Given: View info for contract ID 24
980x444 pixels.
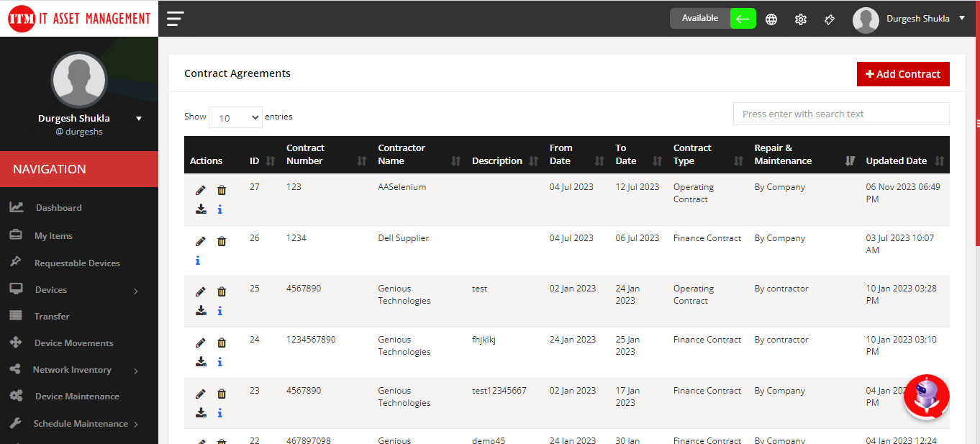Looking at the screenshot, I should (220, 362).
